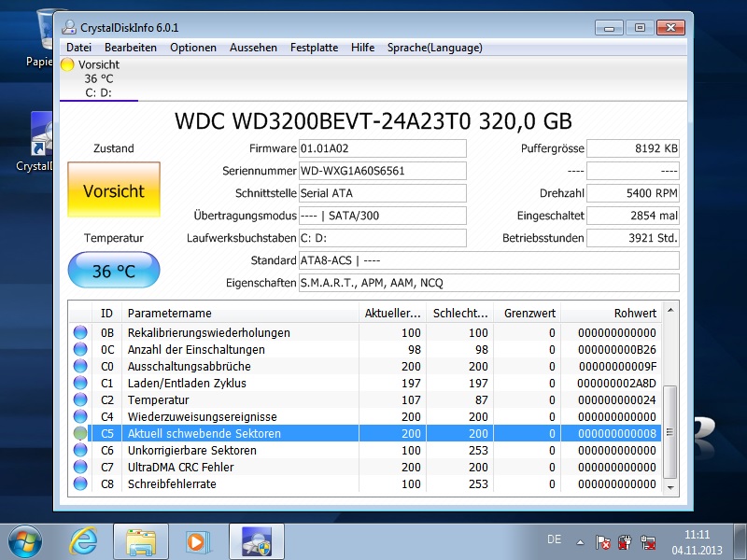Select the Laden/Entladen Zyklus row text
The image size is (747, 560).
187,383
